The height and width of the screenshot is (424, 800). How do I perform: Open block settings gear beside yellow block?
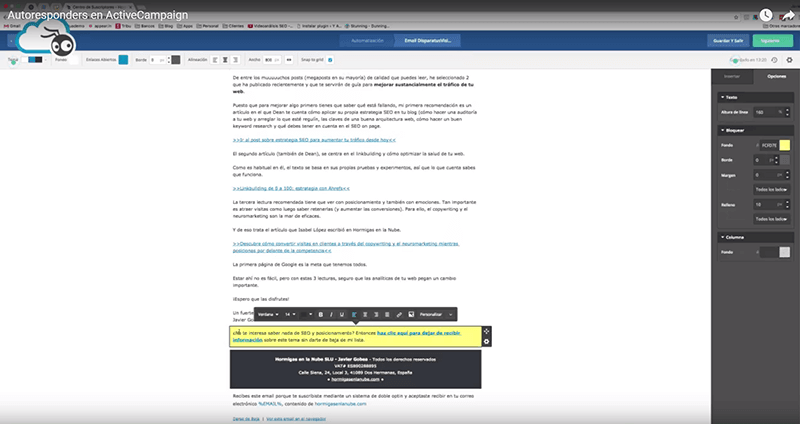(x=486, y=342)
